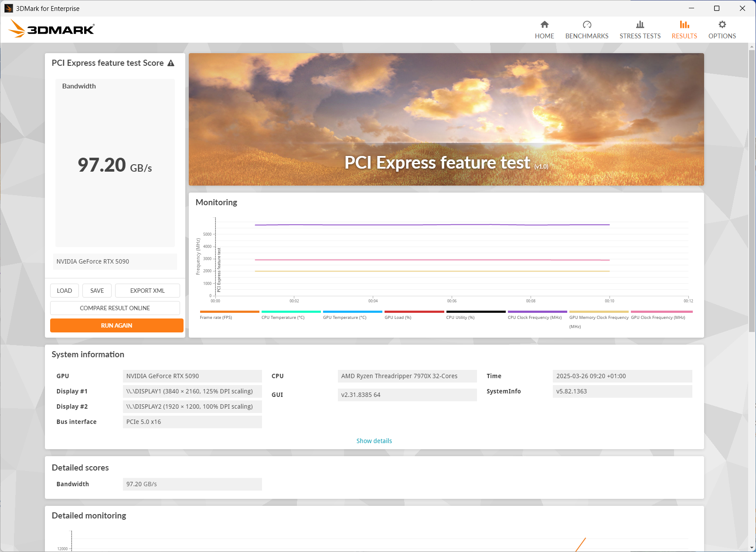Viewport: 756px width, 552px height.
Task: Click the Stress Tests bar chart icon
Action: [640, 24]
